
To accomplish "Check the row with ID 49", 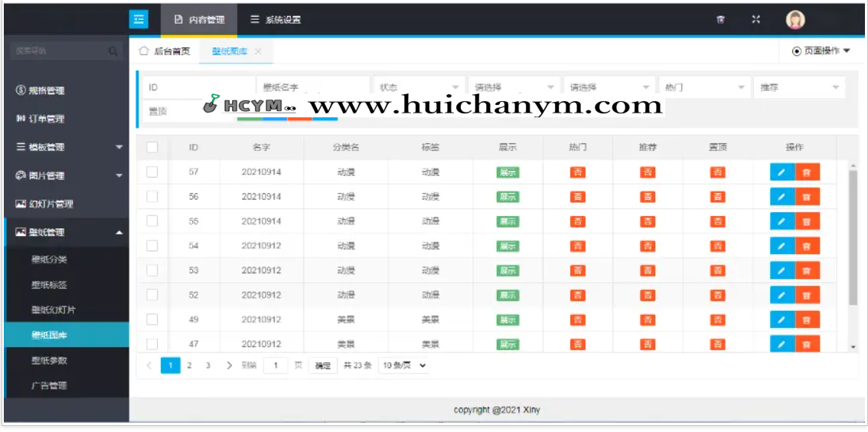I will point(152,319).
